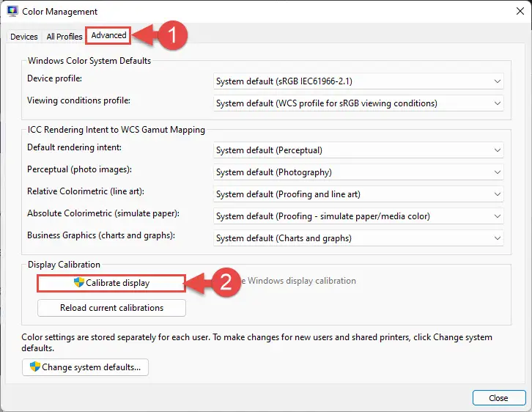Close the Color Management window with X
The height and width of the screenshot is (412, 532).
point(520,11)
